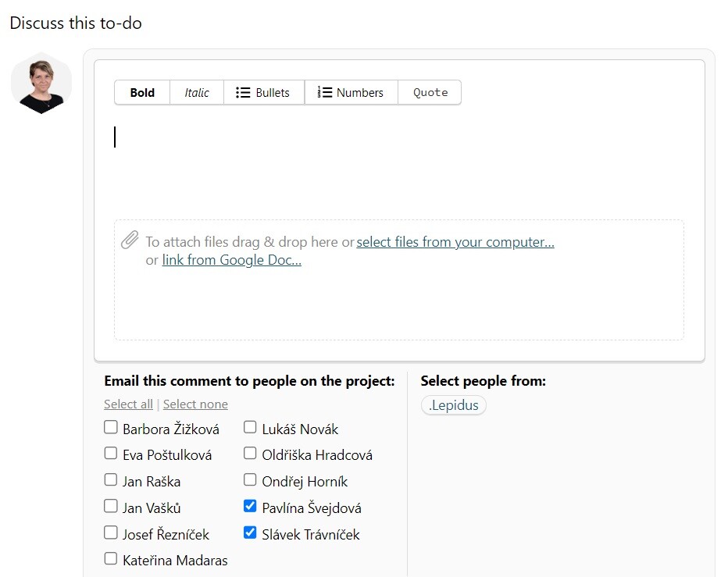
Task: Click the Bold formatting button
Action: (142, 92)
